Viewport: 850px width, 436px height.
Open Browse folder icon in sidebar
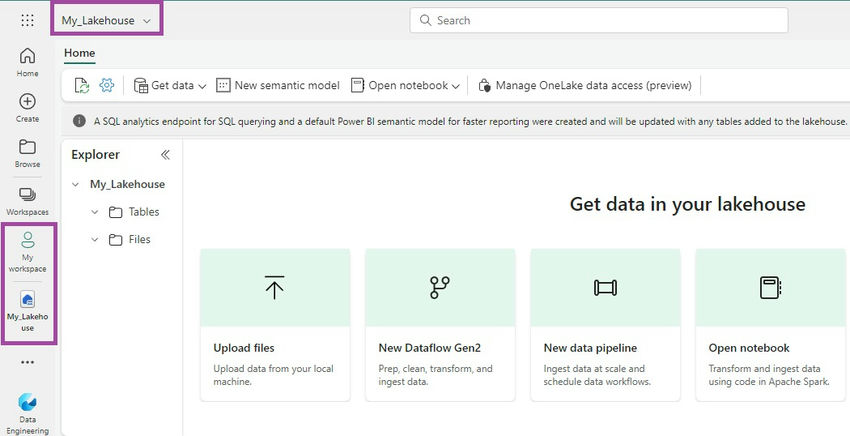tap(27, 153)
